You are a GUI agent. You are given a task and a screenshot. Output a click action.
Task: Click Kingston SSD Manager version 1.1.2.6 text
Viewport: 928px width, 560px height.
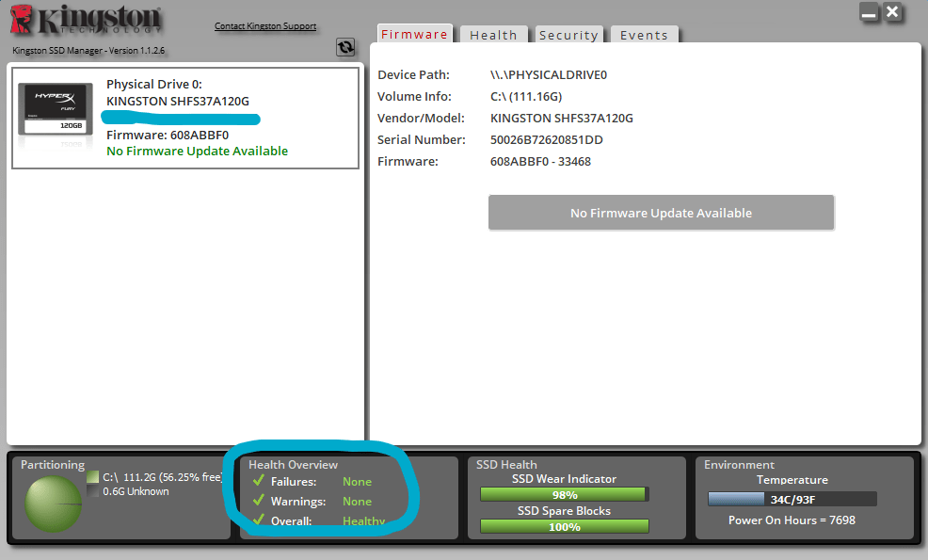click(x=88, y=50)
